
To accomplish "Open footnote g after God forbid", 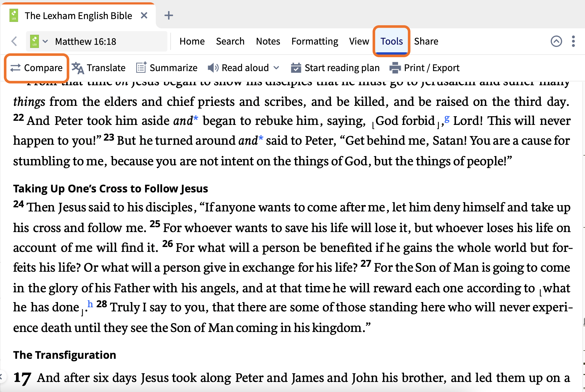I will [447, 119].
